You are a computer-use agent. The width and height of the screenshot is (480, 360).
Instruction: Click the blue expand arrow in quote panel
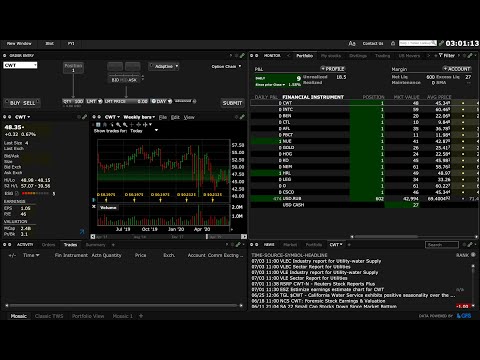[82, 231]
